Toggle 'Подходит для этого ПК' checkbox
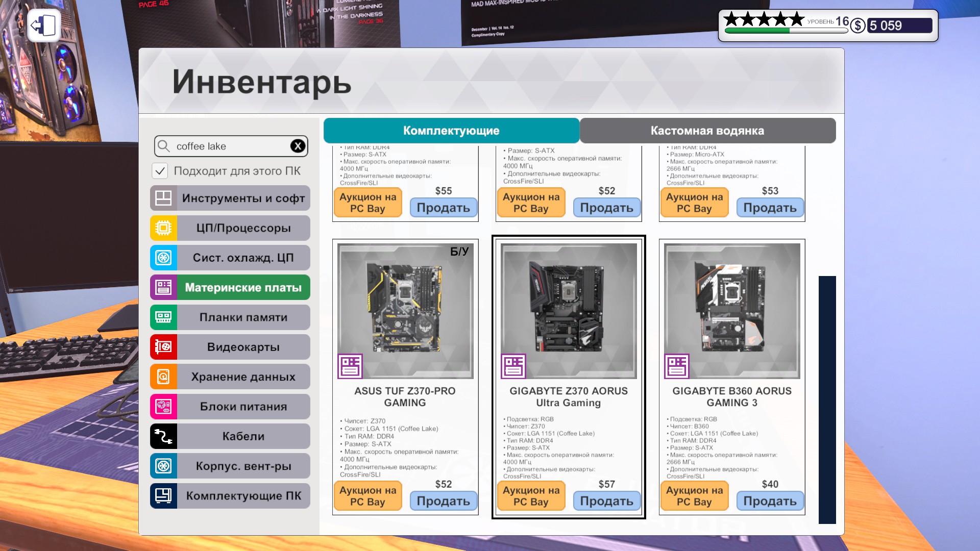The height and width of the screenshot is (551, 980). [160, 171]
